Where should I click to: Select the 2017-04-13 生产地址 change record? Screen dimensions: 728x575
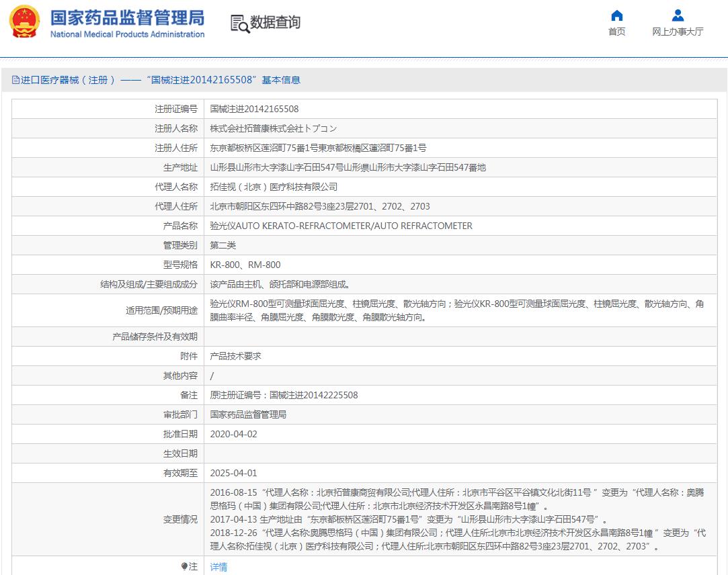point(409,519)
